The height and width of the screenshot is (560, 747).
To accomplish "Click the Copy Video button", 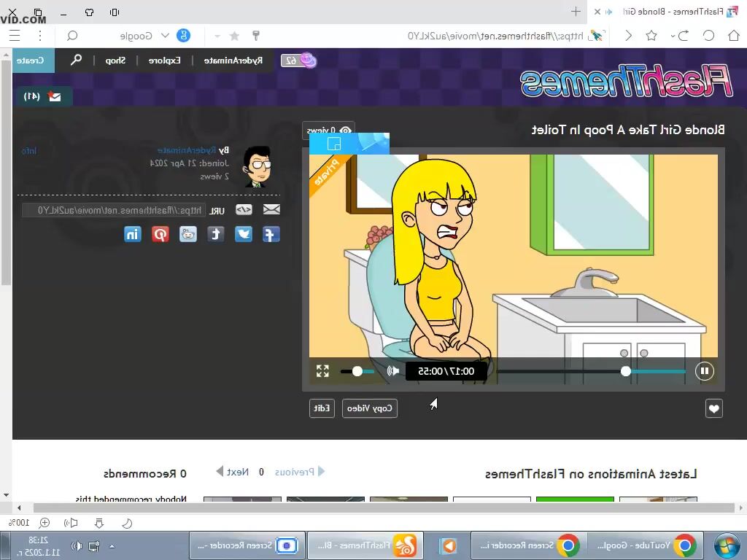I will pyautogui.click(x=370, y=408).
